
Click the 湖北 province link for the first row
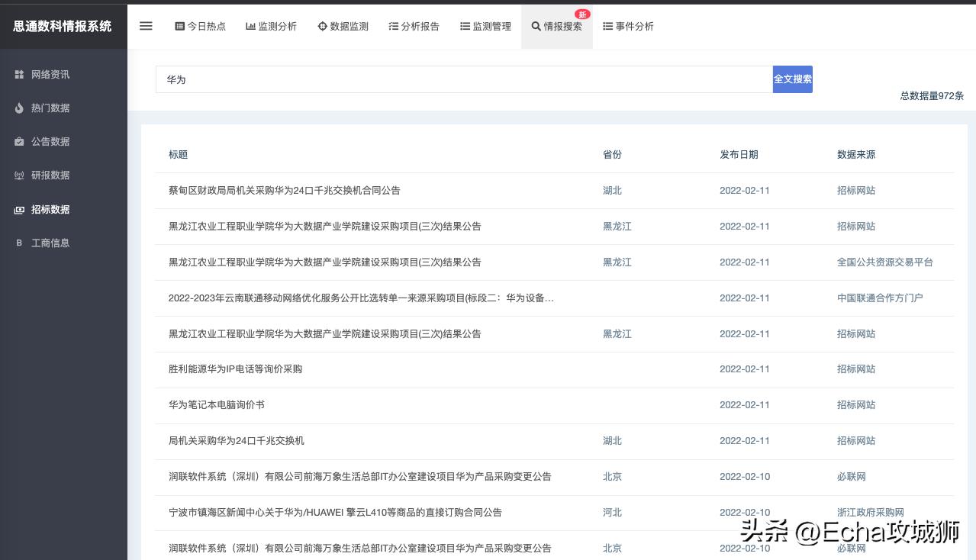(x=612, y=191)
